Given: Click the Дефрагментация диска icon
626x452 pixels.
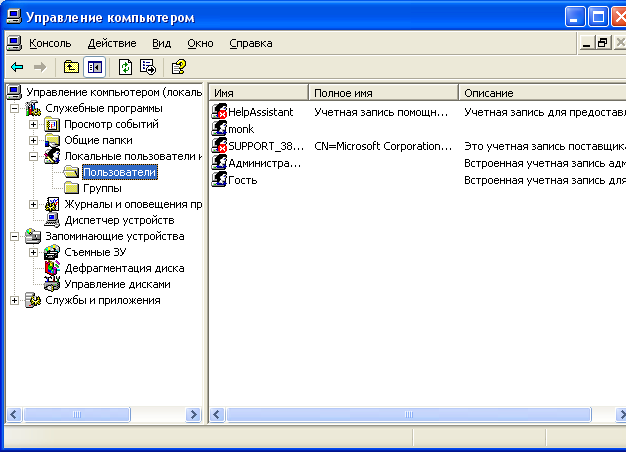Looking at the screenshot, I should [52, 268].
